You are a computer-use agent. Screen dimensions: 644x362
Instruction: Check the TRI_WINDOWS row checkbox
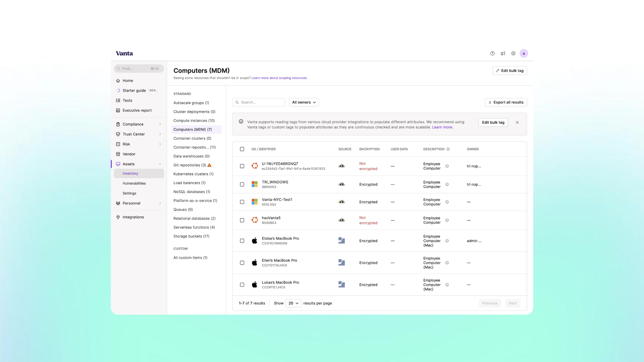click(242, 184)
